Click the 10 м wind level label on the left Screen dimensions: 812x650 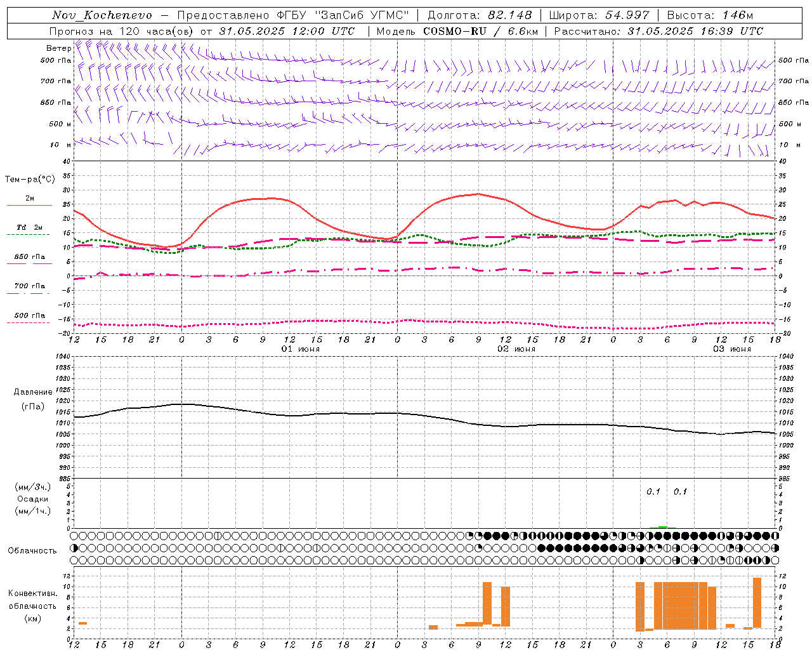pyautogui.click(x=61, y=145)
